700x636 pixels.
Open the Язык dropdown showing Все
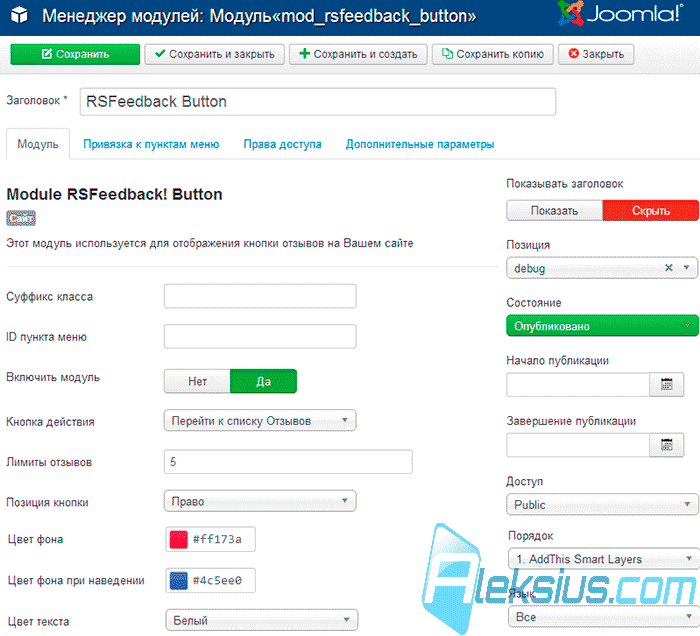click(x=604, y=617)
